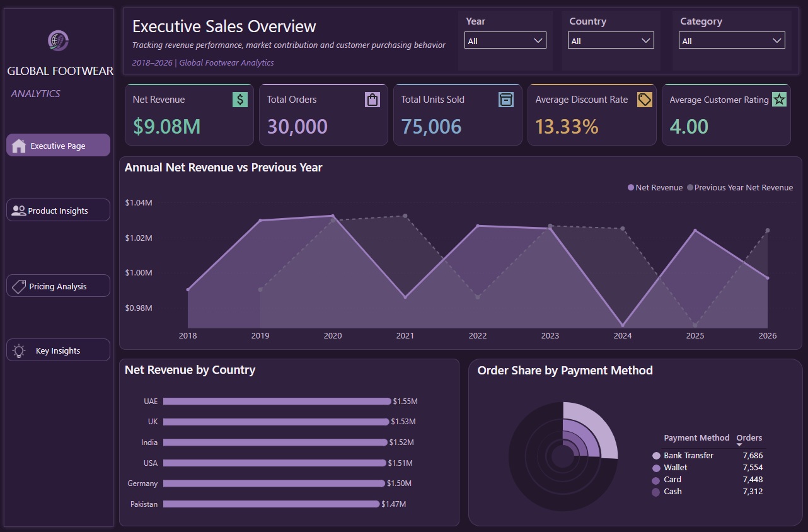
Task: Click the 30,000 Total Orders value
Action: tap(297, 126)
